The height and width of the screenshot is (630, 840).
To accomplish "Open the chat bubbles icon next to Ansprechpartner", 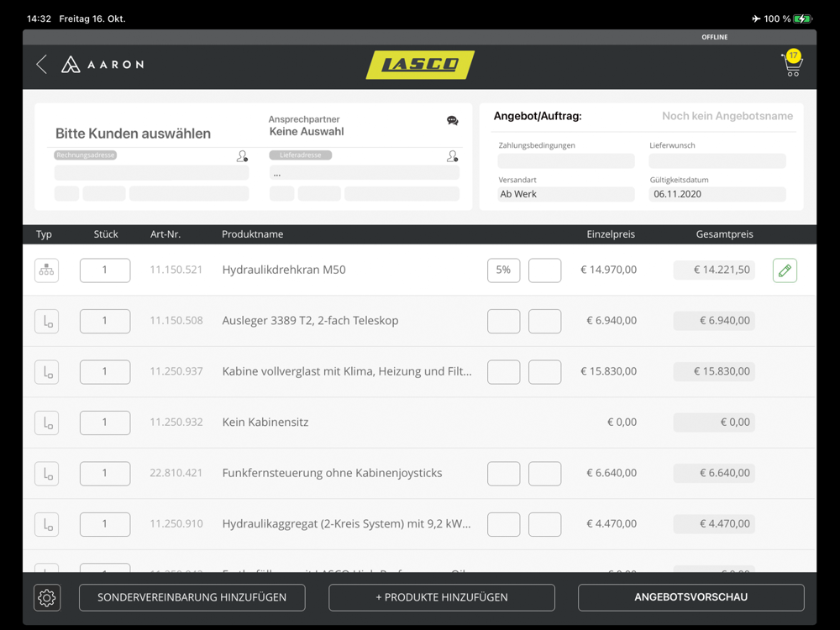I will pos(453,120).
